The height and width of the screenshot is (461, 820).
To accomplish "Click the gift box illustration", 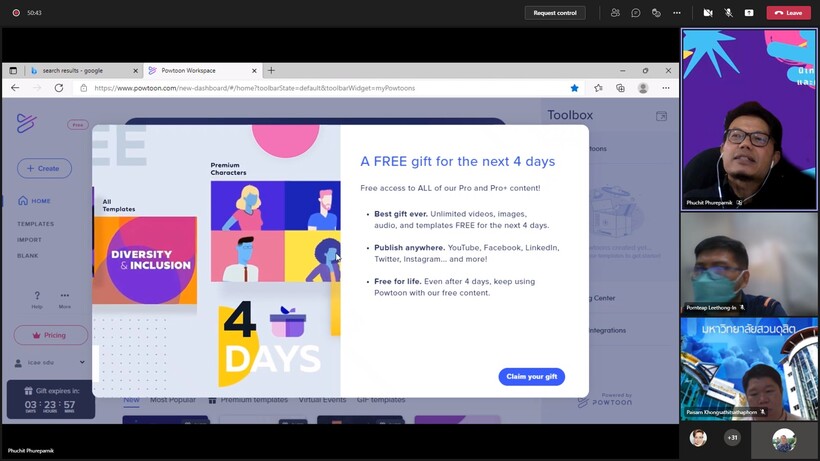I will tap(288, 322).
